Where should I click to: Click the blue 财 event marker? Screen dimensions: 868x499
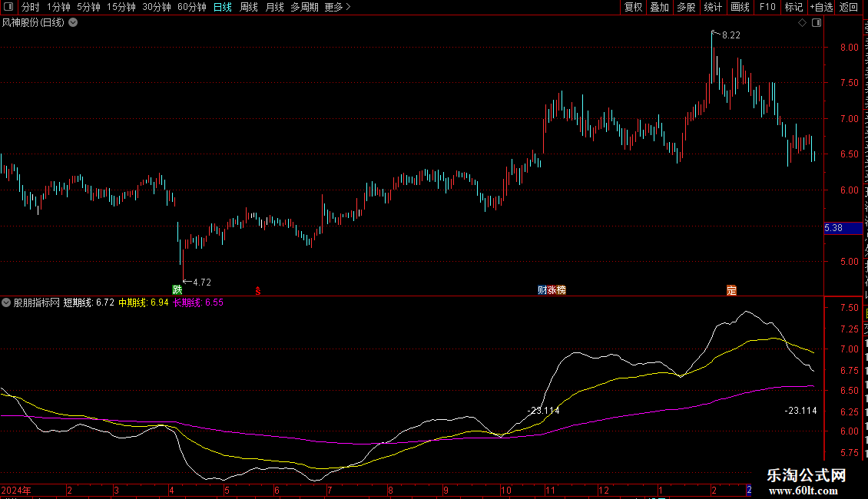pos(542,290)
